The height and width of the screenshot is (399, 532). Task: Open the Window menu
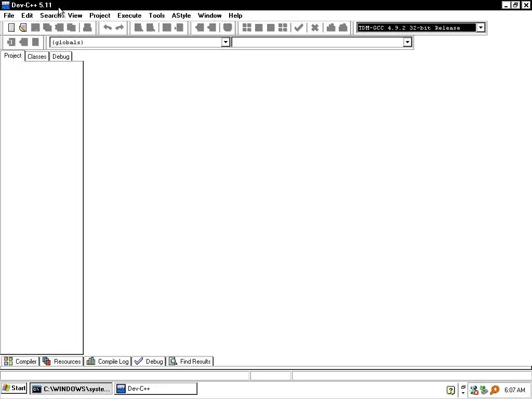click(x=210, y=16)
